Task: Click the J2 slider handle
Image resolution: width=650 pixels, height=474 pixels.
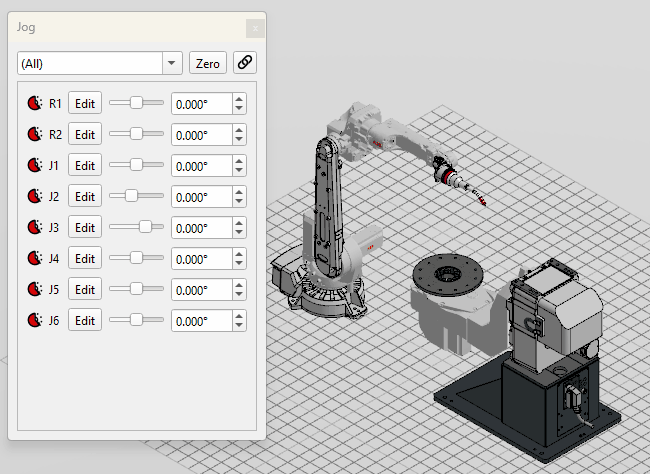Action: 131,195
